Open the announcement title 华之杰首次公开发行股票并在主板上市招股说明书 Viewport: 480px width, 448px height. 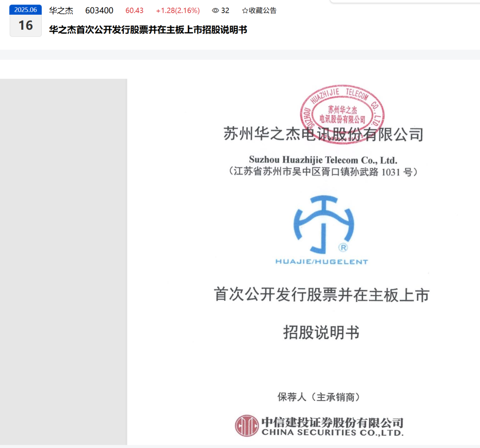148,30
